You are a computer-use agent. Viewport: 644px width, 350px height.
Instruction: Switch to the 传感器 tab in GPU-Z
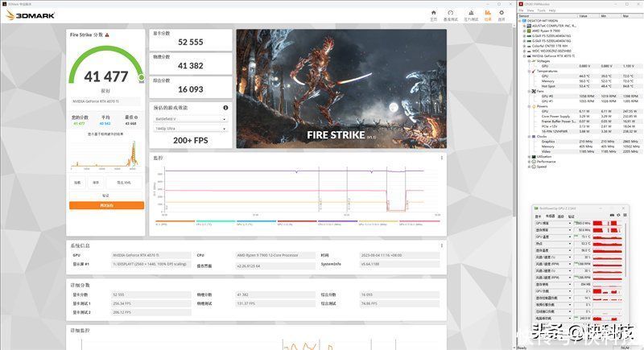point(550,216)
